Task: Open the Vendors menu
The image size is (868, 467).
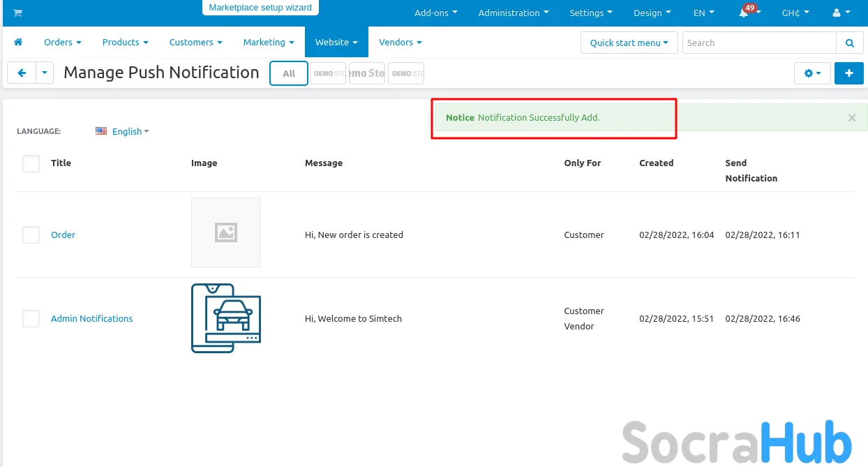Action: (x=400, y=43)
